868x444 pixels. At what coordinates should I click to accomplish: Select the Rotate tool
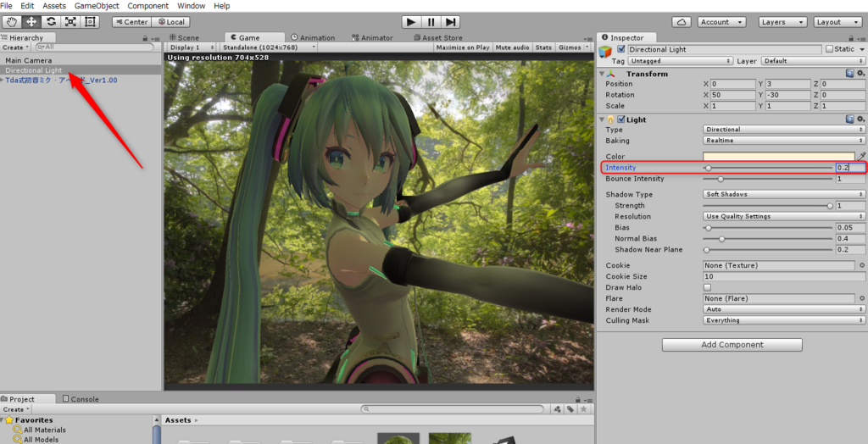coord(51,21)
